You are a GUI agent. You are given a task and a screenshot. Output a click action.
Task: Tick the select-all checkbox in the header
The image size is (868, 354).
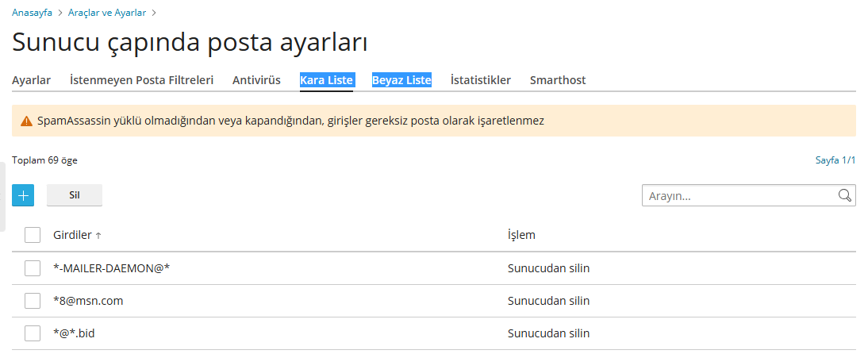coord(33,235)
